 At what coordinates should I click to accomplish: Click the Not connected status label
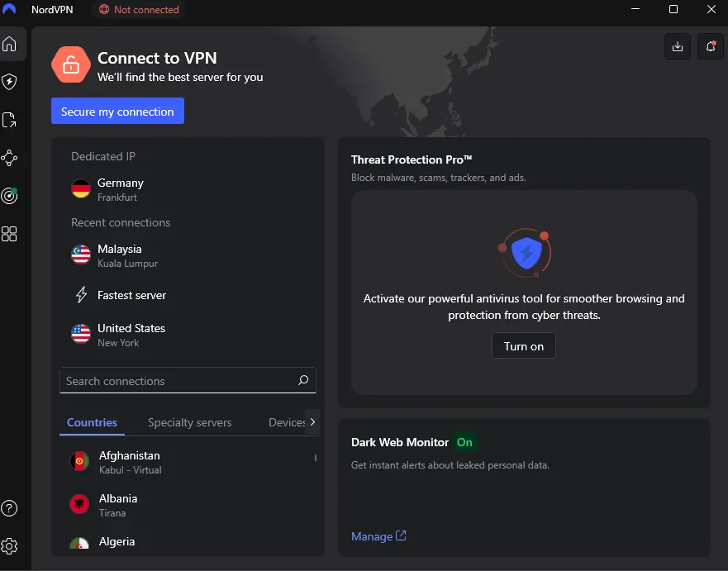coord(146,9)
